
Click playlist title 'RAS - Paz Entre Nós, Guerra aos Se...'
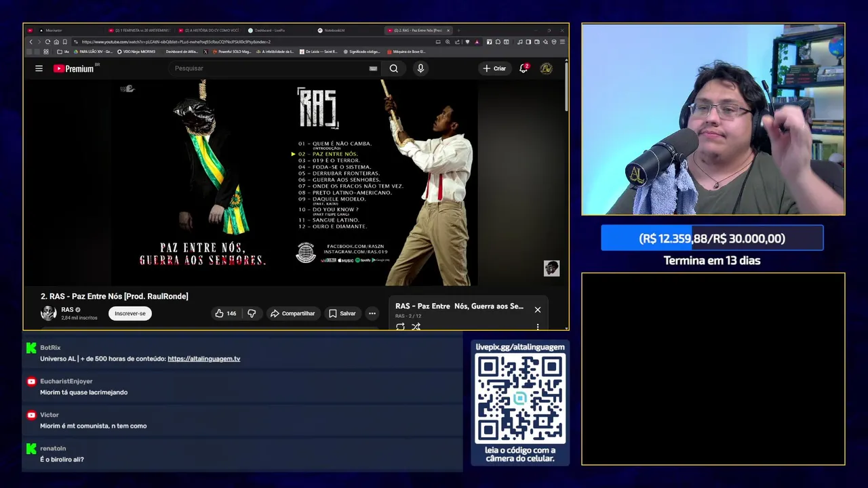pos(459,306)
